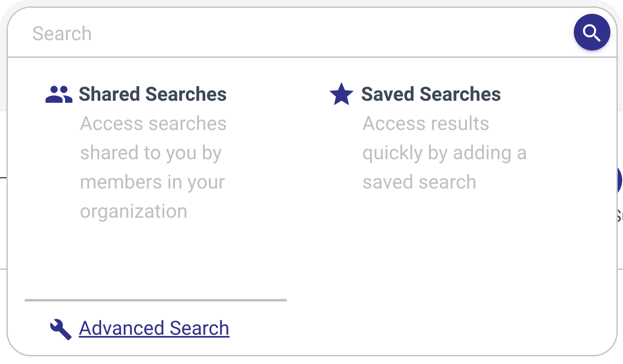The height and width of the screenshot is (364, 623).
Task: Click the Shared Searches people icon
Action: click(59, 95)
